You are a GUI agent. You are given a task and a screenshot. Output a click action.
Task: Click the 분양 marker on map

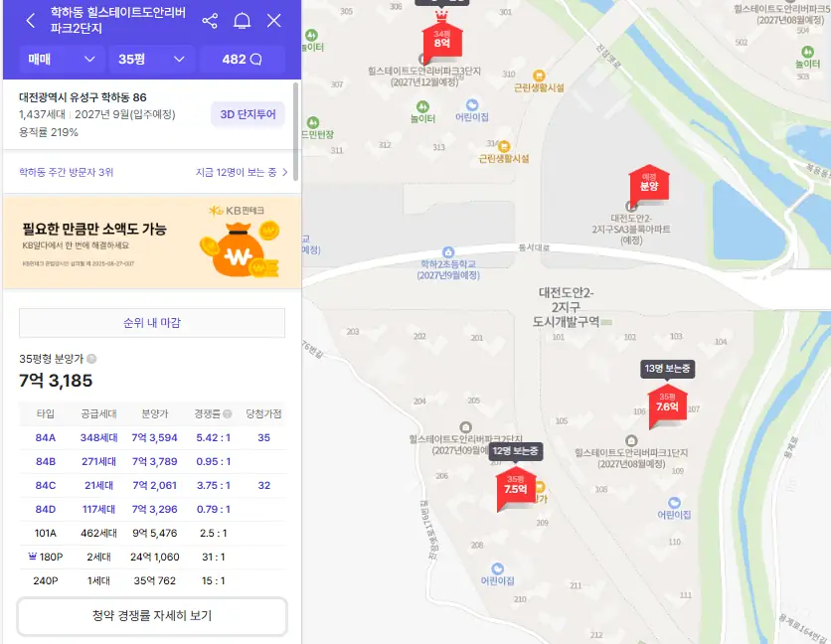click(648, 184)
